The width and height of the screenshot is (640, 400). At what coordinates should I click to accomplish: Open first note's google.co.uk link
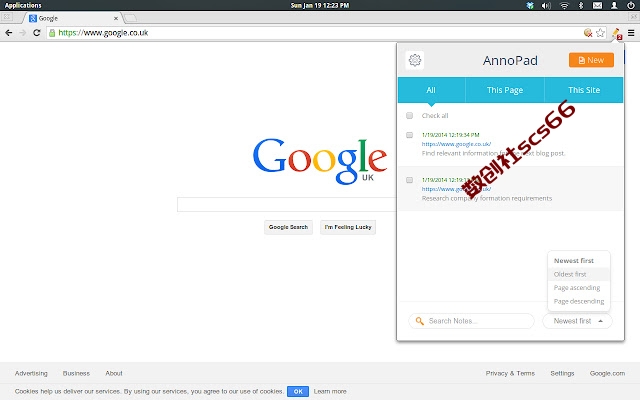[456, 144]
